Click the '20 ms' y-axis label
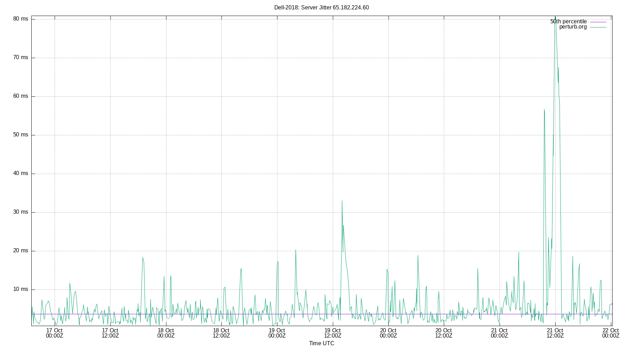644x348 pixels. pos(21,251)
